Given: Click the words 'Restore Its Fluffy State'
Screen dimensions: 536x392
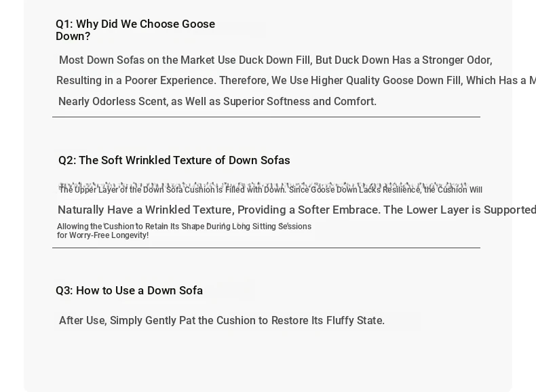Looking at the screenshot, I should click(328, 321).
